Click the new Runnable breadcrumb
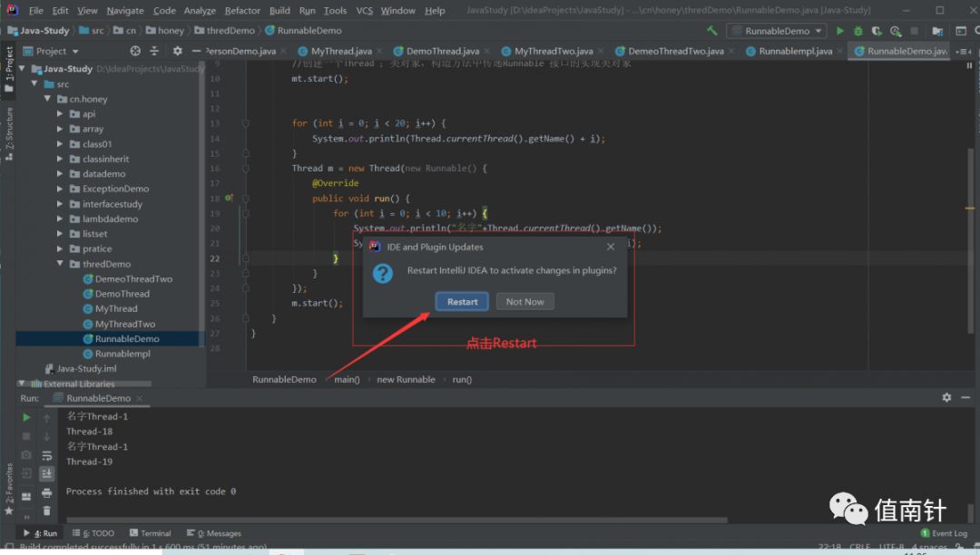This screenshot has height=555, width=980. tap(406, 379)
